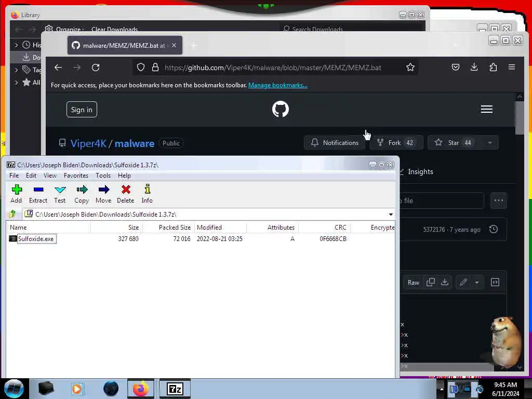Click the pencil edit file icon

pos(463,282)
